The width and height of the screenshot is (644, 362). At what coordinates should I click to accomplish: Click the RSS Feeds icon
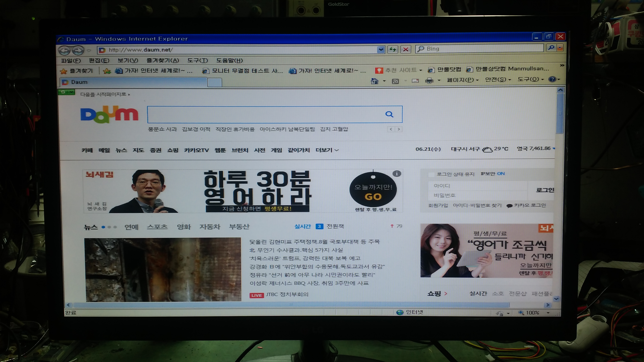tap(395, 81)
